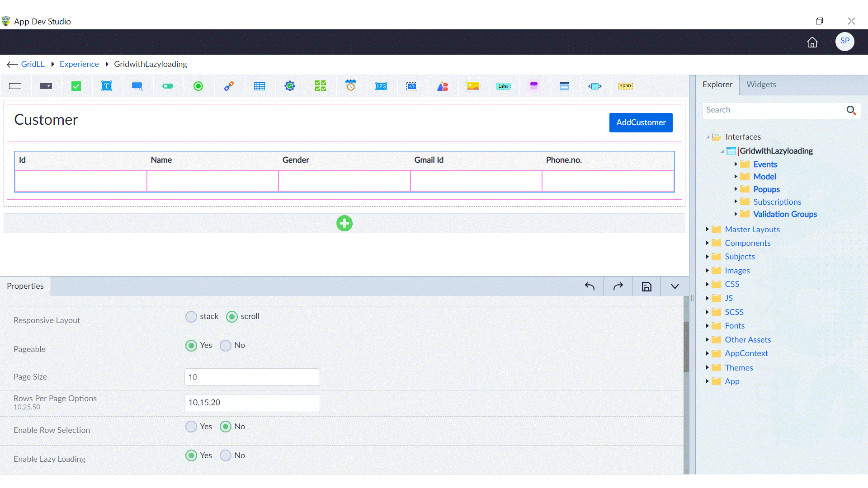Image resolution: width=868 pixels, height=488 pixels.
Task: Expand the Events folder
Action: tap(736, 164)
